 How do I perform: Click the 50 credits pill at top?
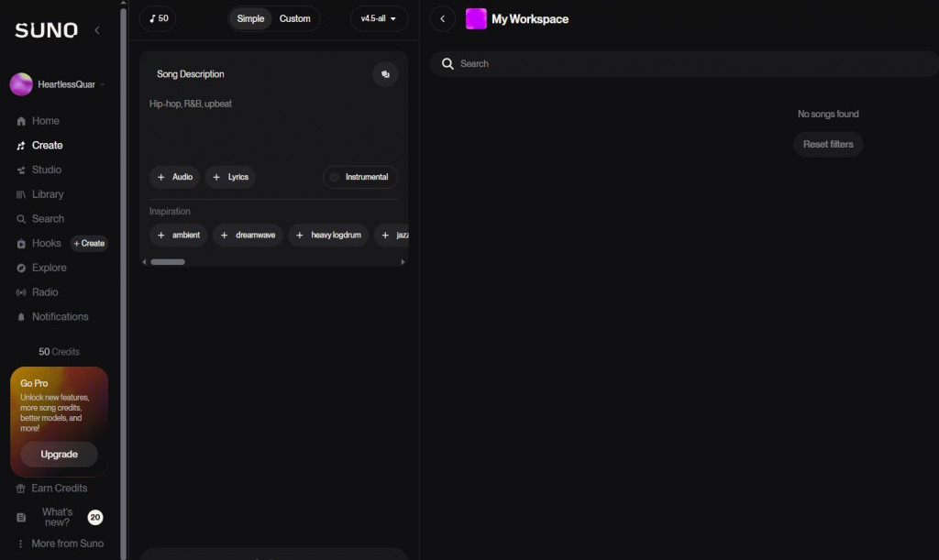pyautogui.click(x=158, y=18)
